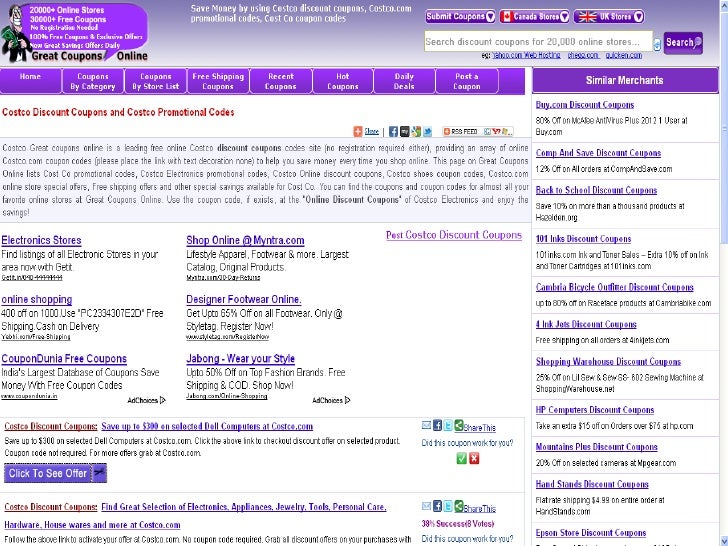Open Coupons By Store List menu
The width and height of the screenshot is (728, 546).
click(156, 81)
